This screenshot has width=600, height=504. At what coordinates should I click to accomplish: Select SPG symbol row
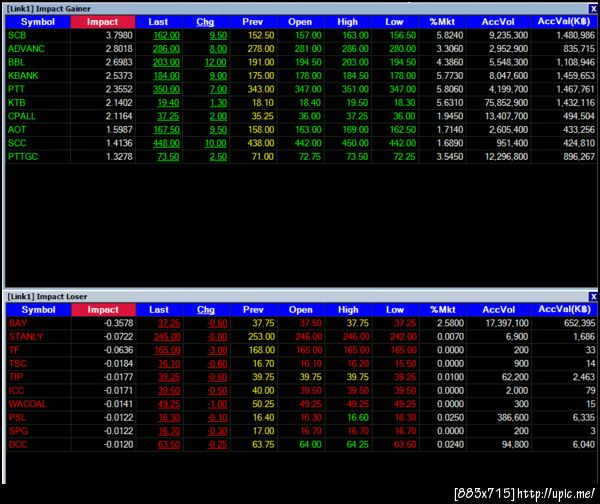(x=18, y=431)
